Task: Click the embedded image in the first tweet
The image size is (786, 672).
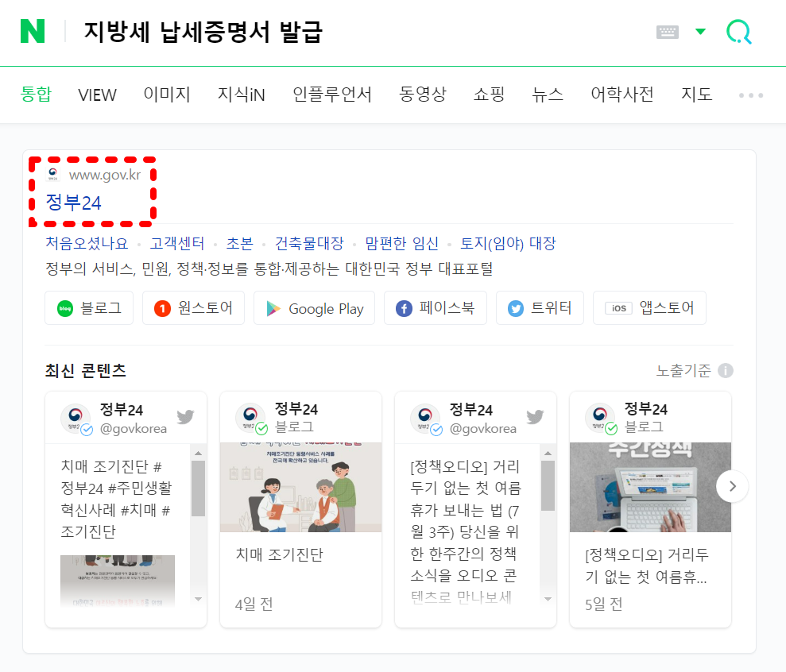Action: (118, 581)
